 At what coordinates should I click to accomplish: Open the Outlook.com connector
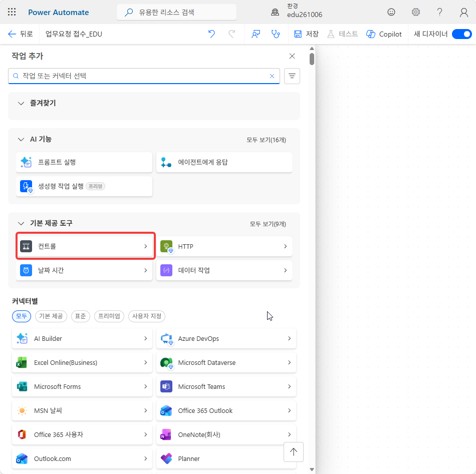coord(82,458)
